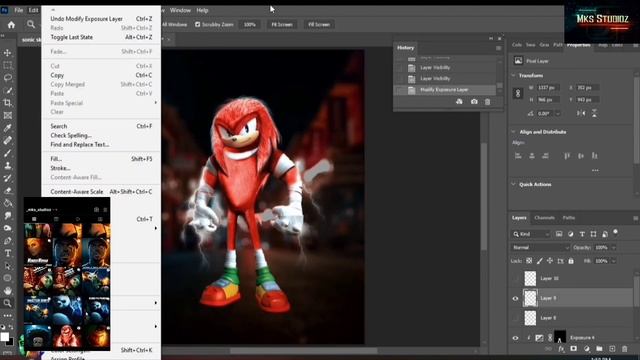This screenshot has height=360, width=640.
Task: Select the Eyedropper tool
Action: [7, 128]
